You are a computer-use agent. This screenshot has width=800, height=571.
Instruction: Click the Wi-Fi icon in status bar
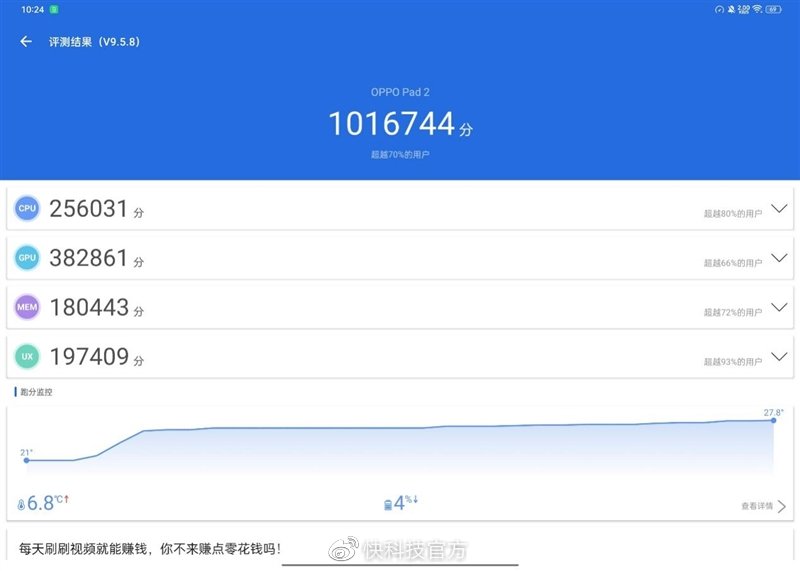tap(757, 9)
